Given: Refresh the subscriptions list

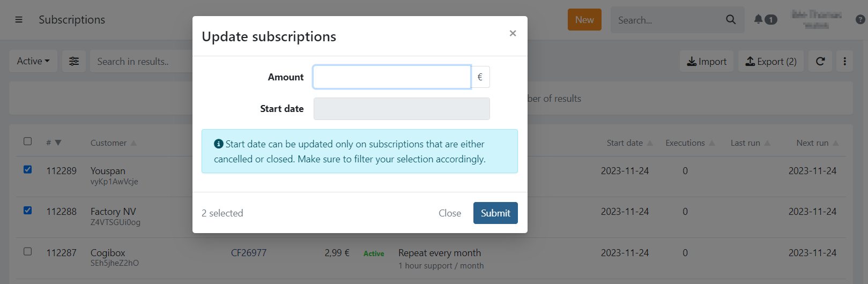Looking at the screenshot, I should [x=820, y=62].
